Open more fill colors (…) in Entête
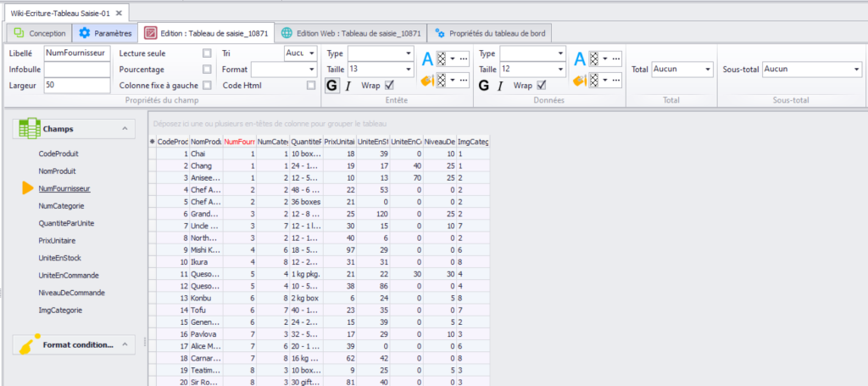 click(x=464, y=81)
